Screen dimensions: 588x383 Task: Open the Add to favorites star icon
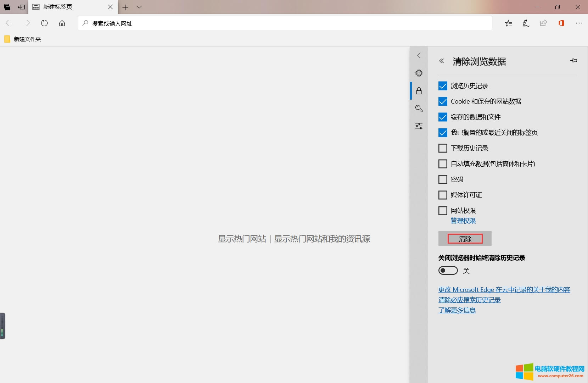coord(508,23)
